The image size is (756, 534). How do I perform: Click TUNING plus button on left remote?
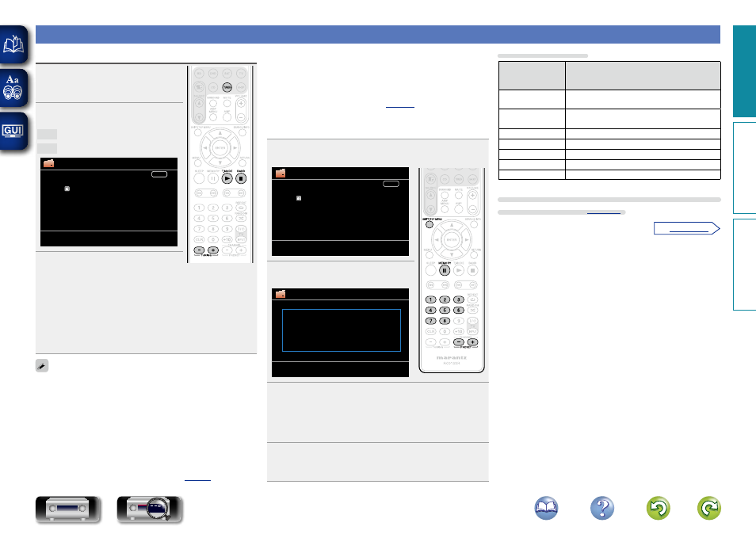(213, 250)
